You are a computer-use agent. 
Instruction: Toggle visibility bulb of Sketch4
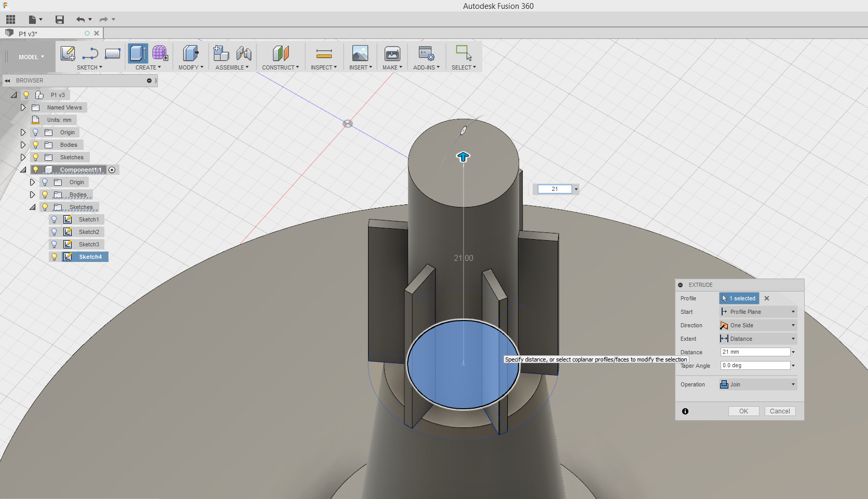pos(54,257)
